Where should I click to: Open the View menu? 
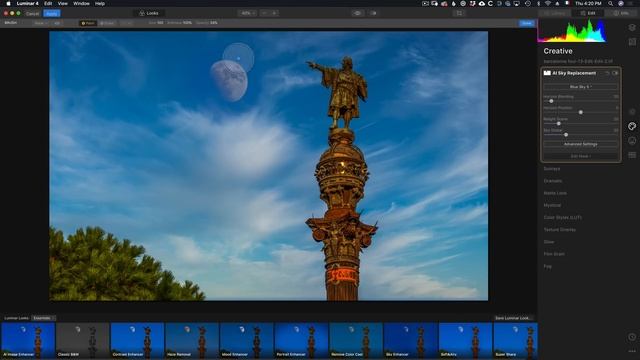[62, 3]
